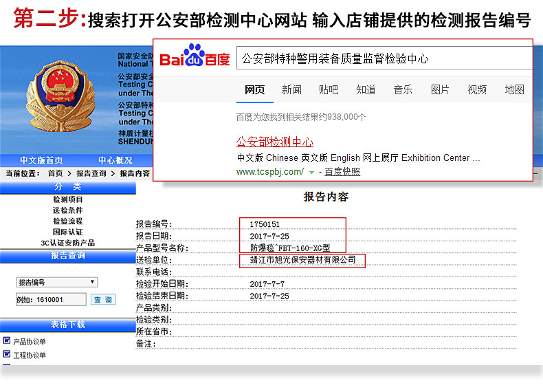
Task: Click the Baidu search input box
Action: coord(384,58)
